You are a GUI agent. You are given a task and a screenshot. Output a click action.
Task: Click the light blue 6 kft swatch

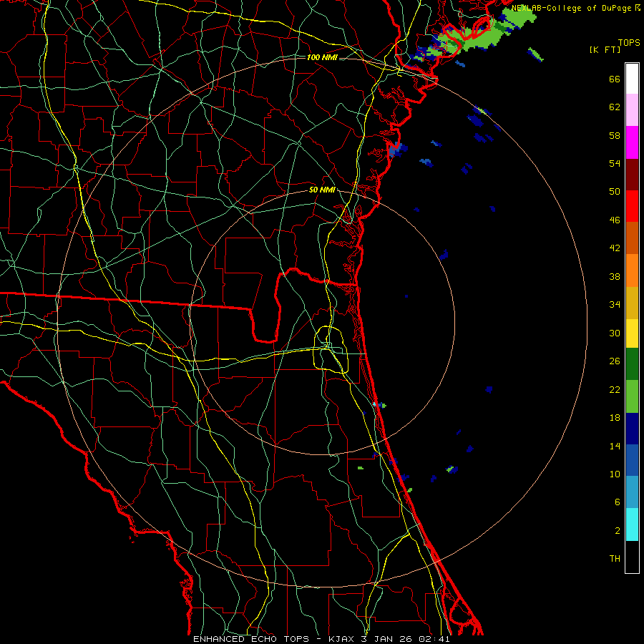(x=632, y=492)
